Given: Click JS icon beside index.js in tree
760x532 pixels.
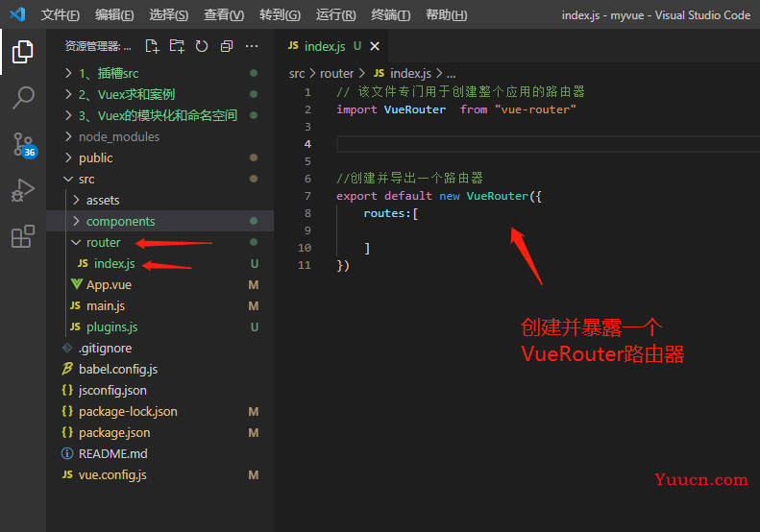Looking at the screenshot, I should click(83, 263).
